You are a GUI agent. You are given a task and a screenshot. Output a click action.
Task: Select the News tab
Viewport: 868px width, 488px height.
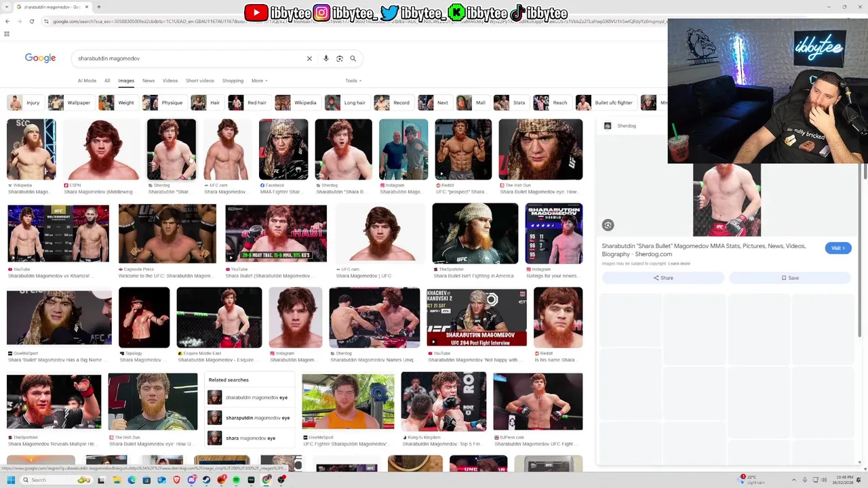(149, 81)
